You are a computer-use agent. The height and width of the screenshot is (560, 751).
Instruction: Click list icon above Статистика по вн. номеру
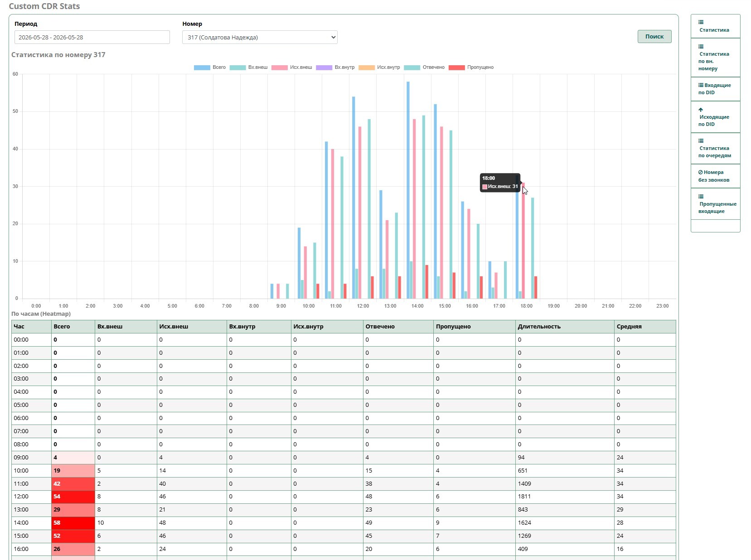click(x=701, y=47)
